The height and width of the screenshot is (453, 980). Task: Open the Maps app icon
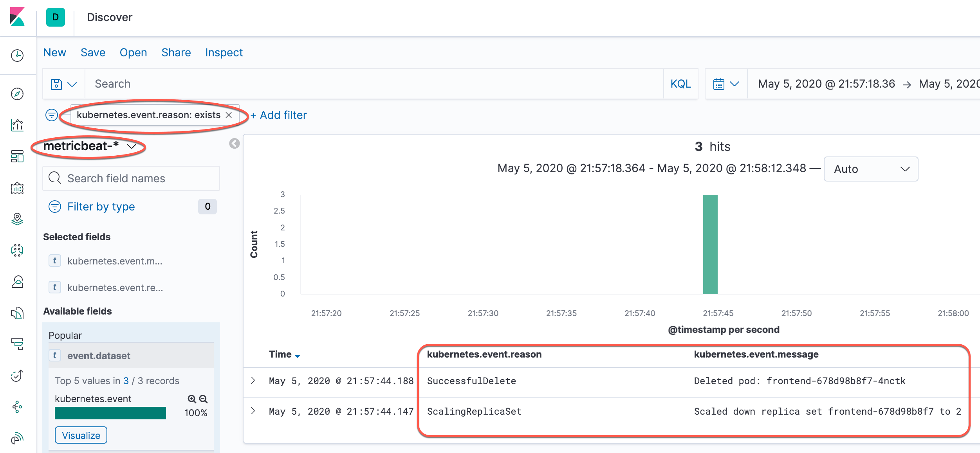pyautogui.click(x=17, y=219)
